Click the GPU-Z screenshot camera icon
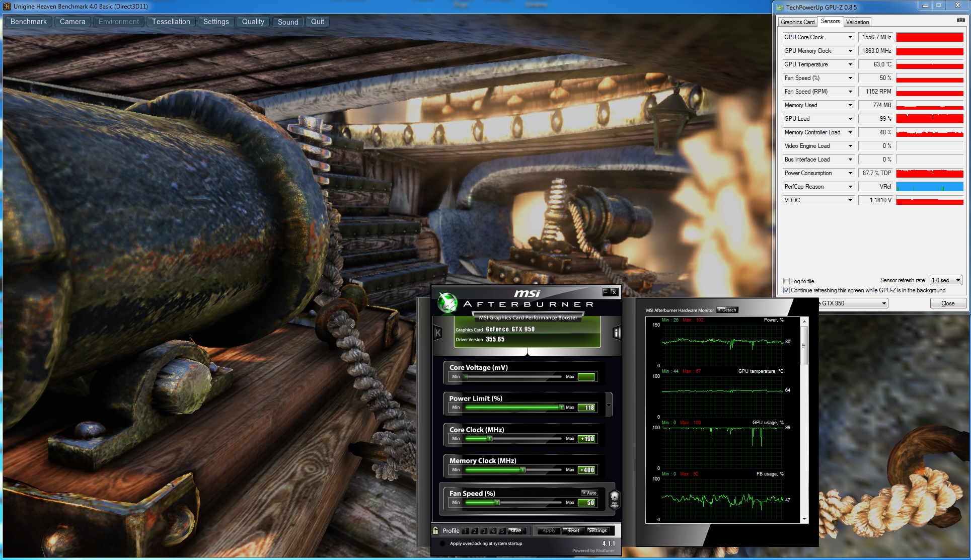The image size is (971, 560). (x=960, y=21)
